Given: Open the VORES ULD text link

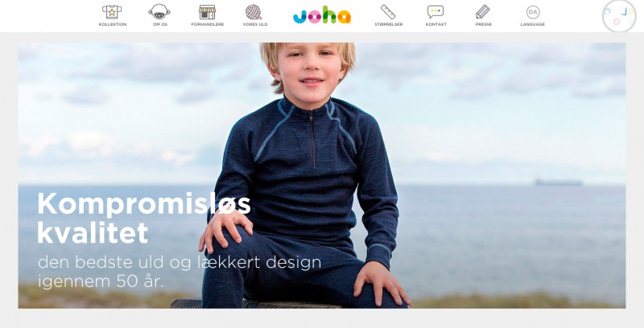Looking at the screenshot, I should [x=255, y=25].
